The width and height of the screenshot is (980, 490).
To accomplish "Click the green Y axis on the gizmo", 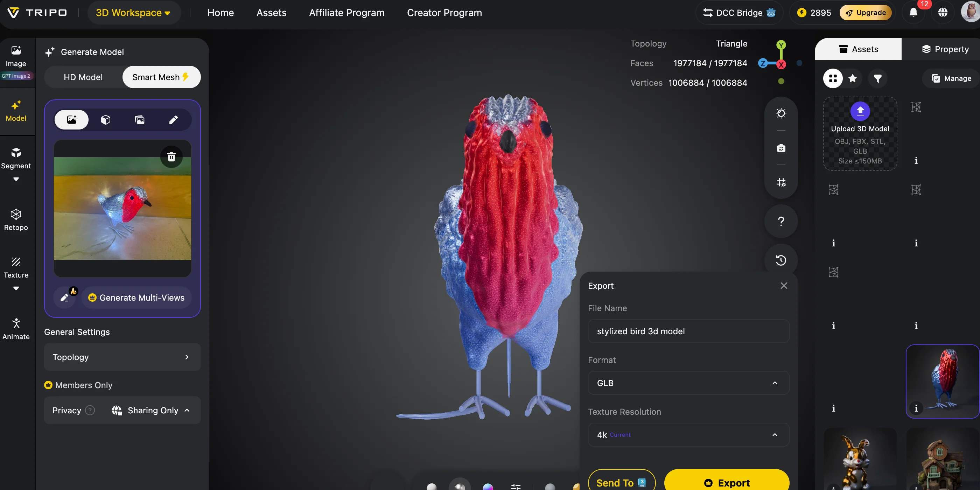I will (x=780, y=45).
